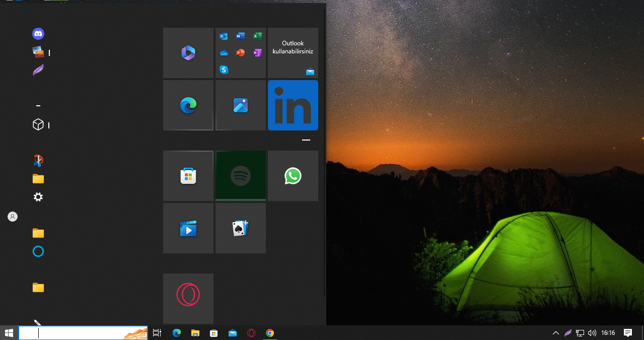The width and height of the screenshot is (644, 340).
Task: Open the LinkedIn tile
Action: tap(293, 105)
